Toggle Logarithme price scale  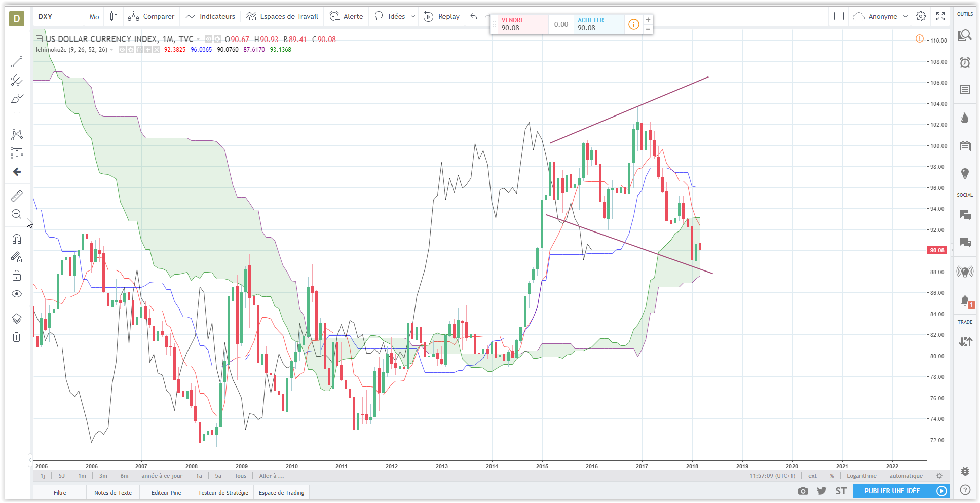click(x=861, y=476)
